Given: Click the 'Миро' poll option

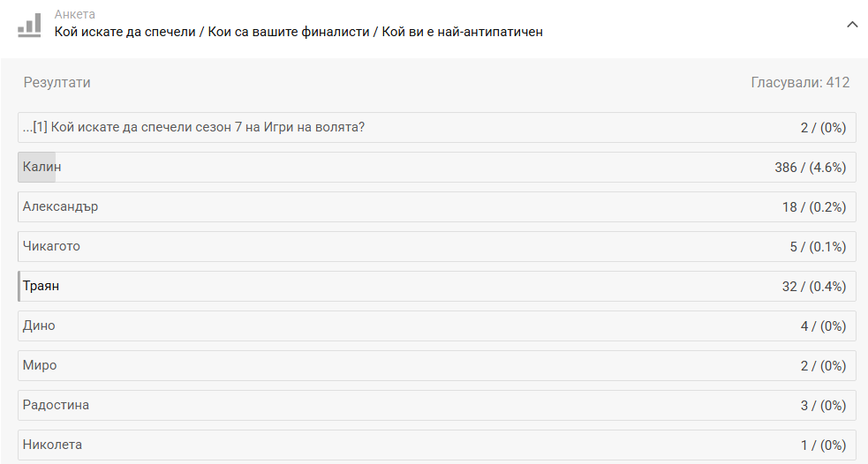Looking at the screenshot, I should 40,365.
